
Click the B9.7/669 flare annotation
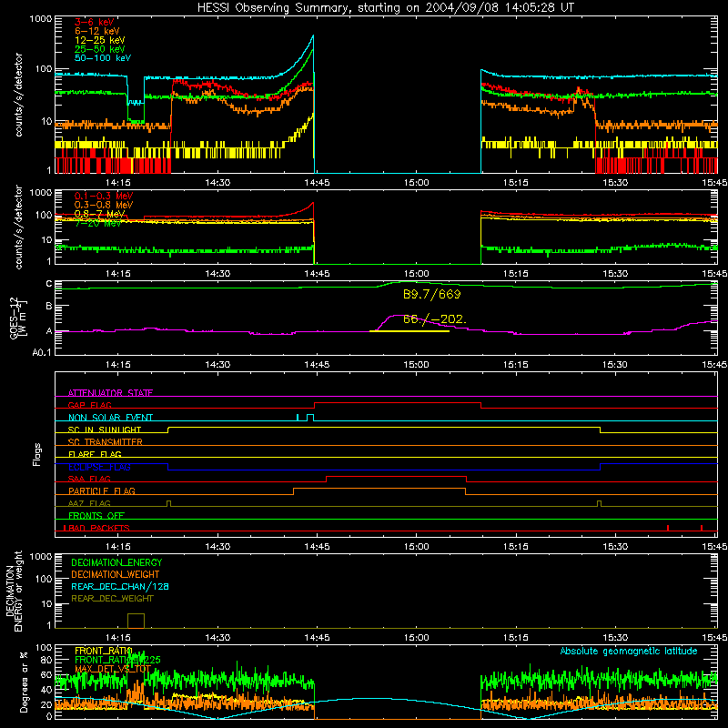coord(431,294)
